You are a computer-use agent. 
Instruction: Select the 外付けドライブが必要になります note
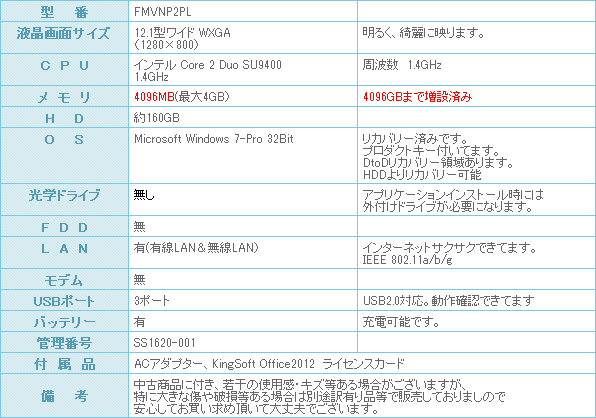pos(447,207)
